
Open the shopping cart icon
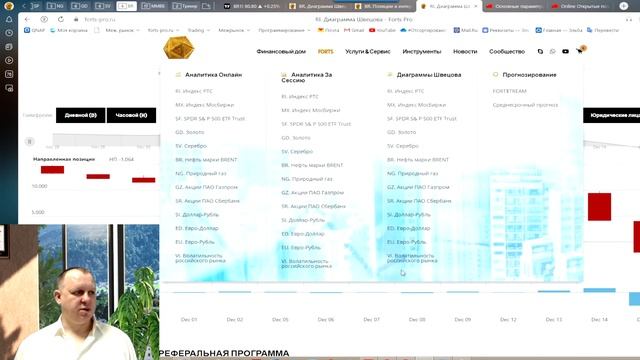click(x=580, y=51)
